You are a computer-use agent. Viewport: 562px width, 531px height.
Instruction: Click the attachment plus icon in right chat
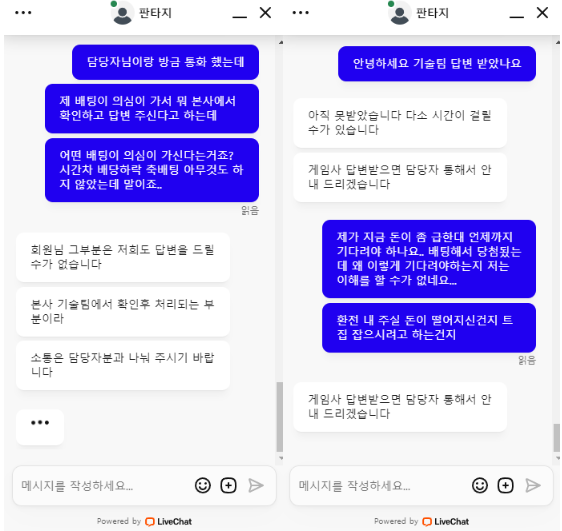[505, 485]
